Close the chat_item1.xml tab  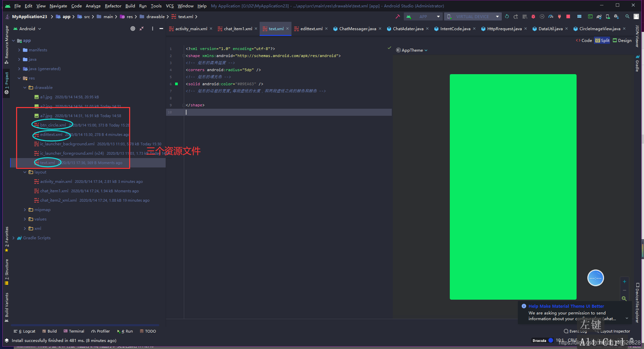coord(256,29)
